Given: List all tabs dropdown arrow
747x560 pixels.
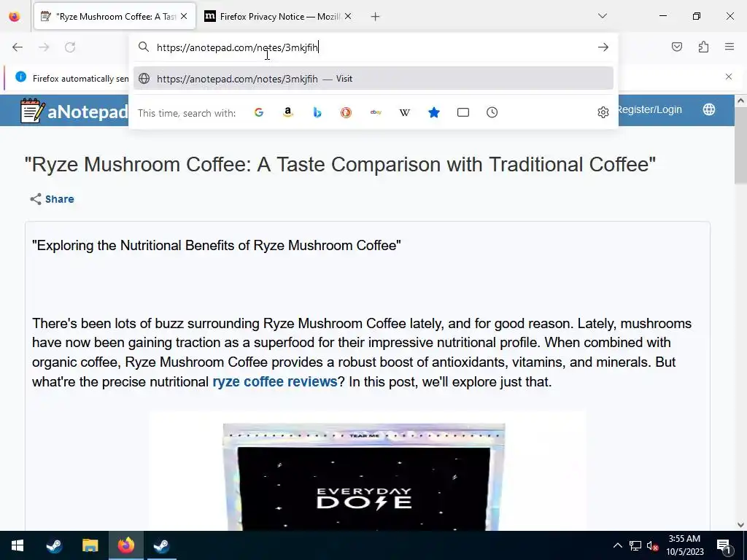Looking at the screenshot, I should (603, 16).
